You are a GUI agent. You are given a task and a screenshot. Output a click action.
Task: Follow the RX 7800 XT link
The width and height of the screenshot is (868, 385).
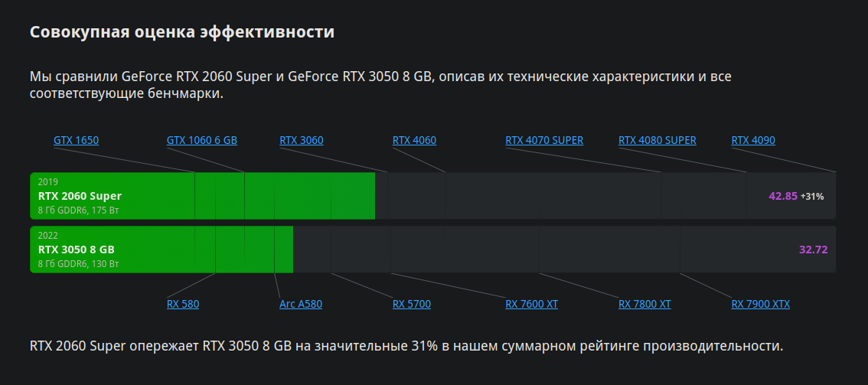pyautogui.click(x=644, y=304)
